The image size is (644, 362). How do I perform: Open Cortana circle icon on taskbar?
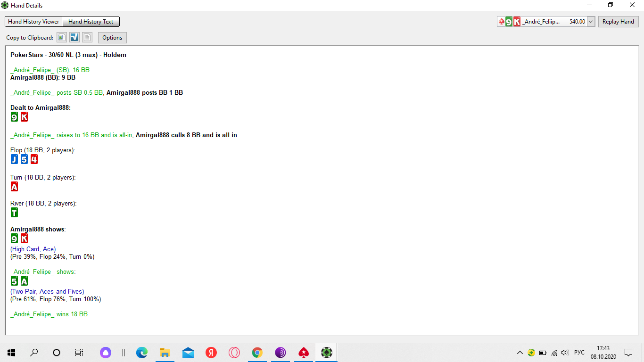pyautogui.click(x=57, y=352)
